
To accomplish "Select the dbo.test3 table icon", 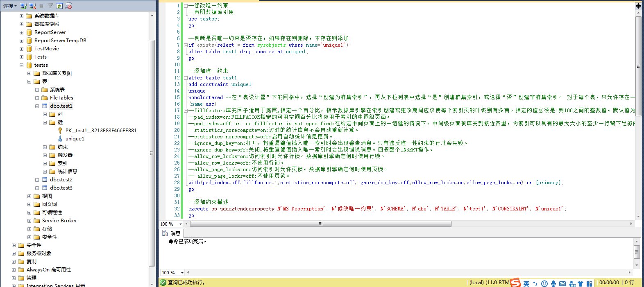I will [x=45, y=188].
